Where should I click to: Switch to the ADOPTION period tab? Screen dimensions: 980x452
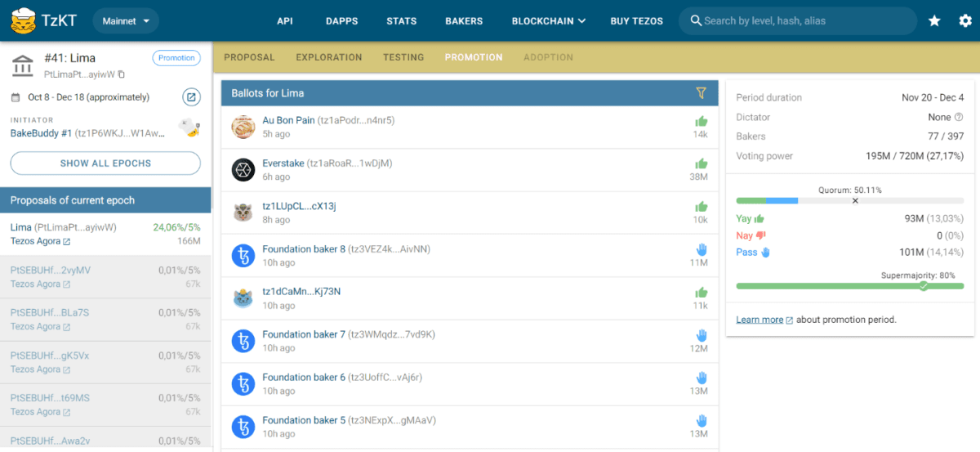click(x=548, y=57)
